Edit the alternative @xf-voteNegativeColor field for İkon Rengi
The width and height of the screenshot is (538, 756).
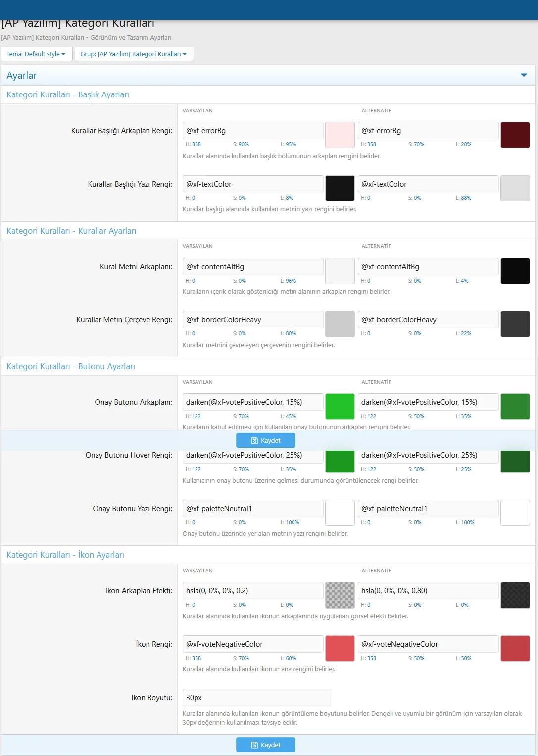coord(428,644)
